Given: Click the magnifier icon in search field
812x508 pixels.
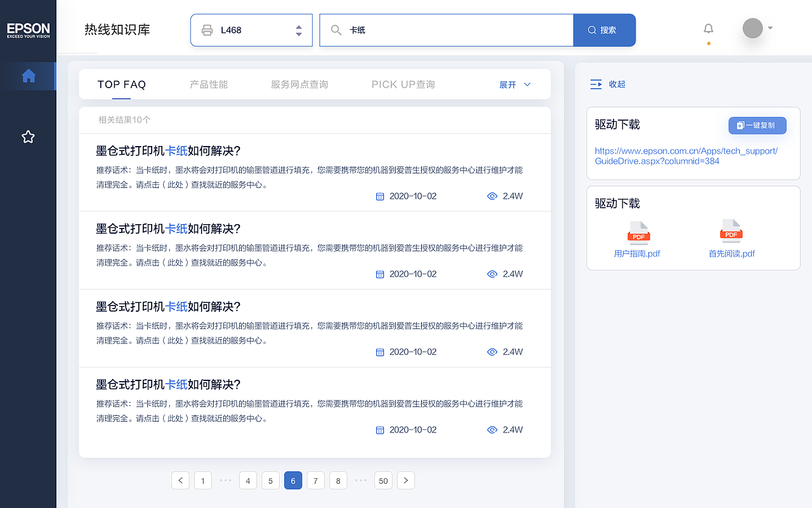Looking at the screenshot, I should pos(336,30).
